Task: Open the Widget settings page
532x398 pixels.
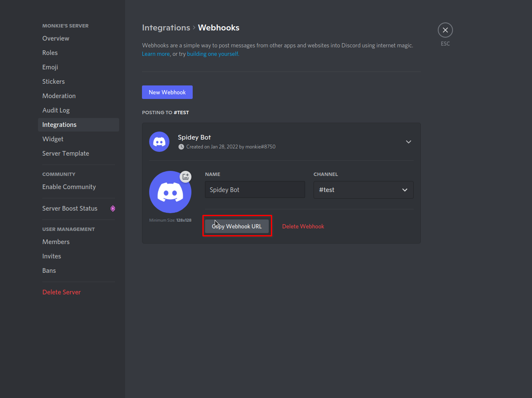Action: (x=79, y=139)
